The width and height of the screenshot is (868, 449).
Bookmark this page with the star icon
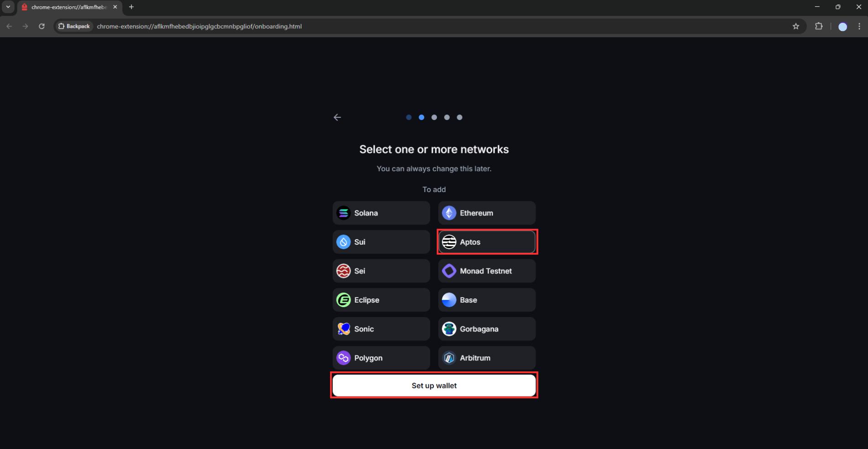[796, 26]
